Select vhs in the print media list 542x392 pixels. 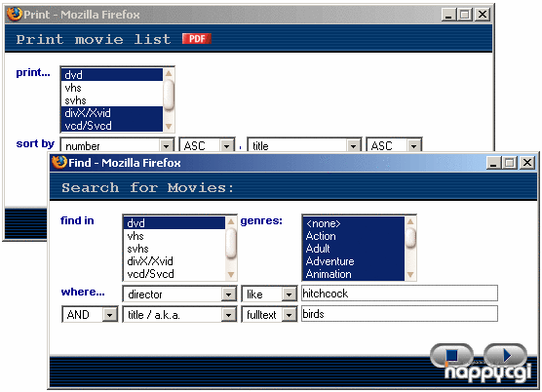coord(112,88)
